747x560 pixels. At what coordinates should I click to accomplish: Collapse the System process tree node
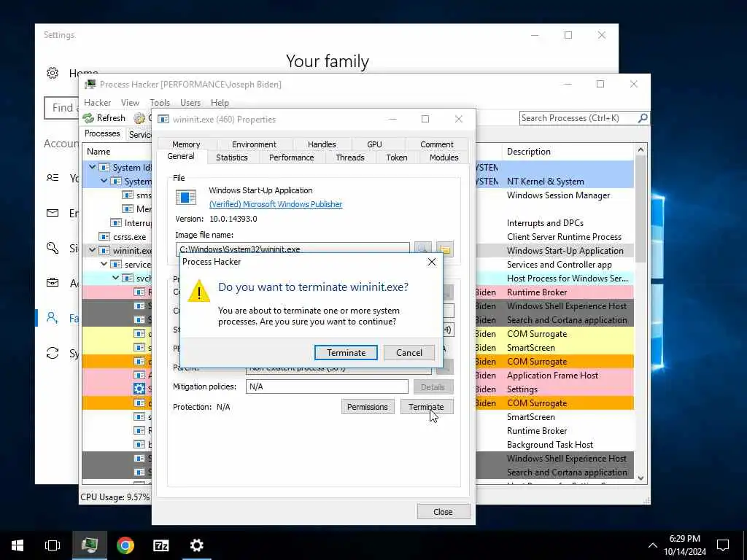coord(104,181)
